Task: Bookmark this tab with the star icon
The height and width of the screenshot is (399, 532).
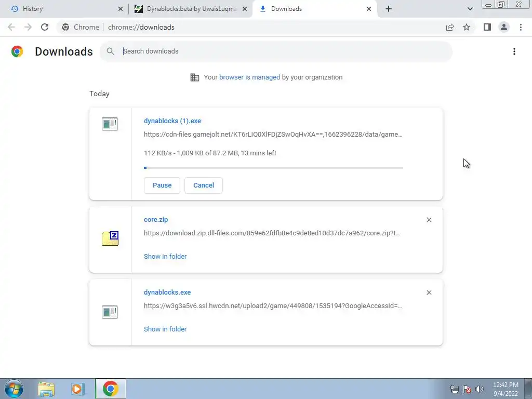Action: pyautogui.click(x=467, y=27)
